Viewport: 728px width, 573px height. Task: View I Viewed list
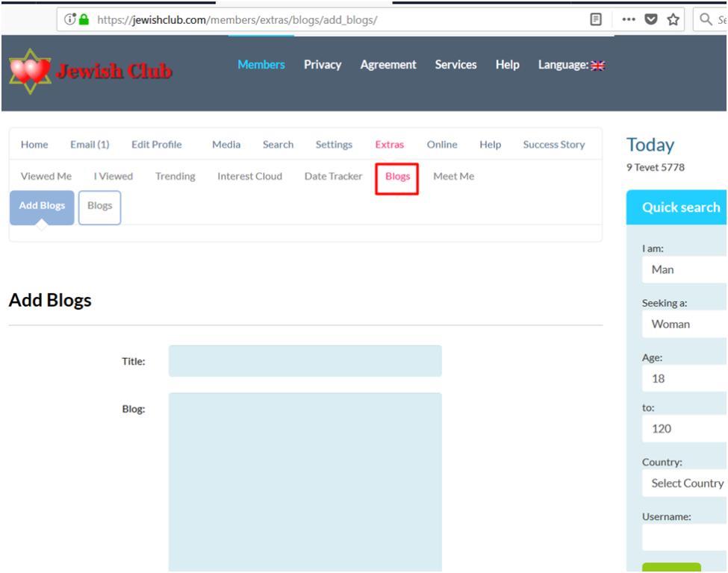click(x=113, y=176)
